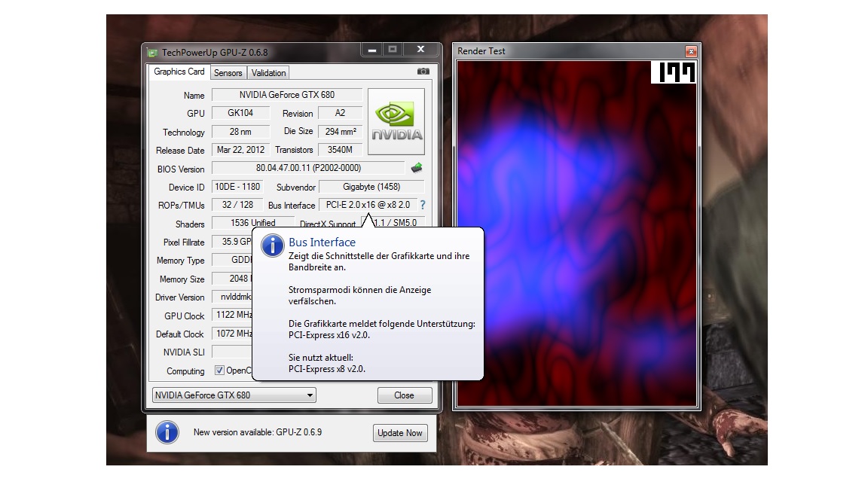Click the 'Driver Version' label
Viewport: 868px width, 488px height.
pyautogui.click(x=180, y=297)
